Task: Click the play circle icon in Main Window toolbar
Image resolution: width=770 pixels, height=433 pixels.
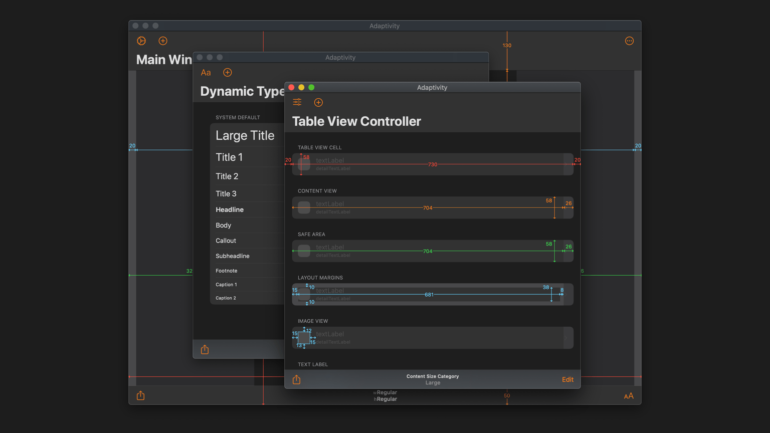Action: (x=141, y=41)
